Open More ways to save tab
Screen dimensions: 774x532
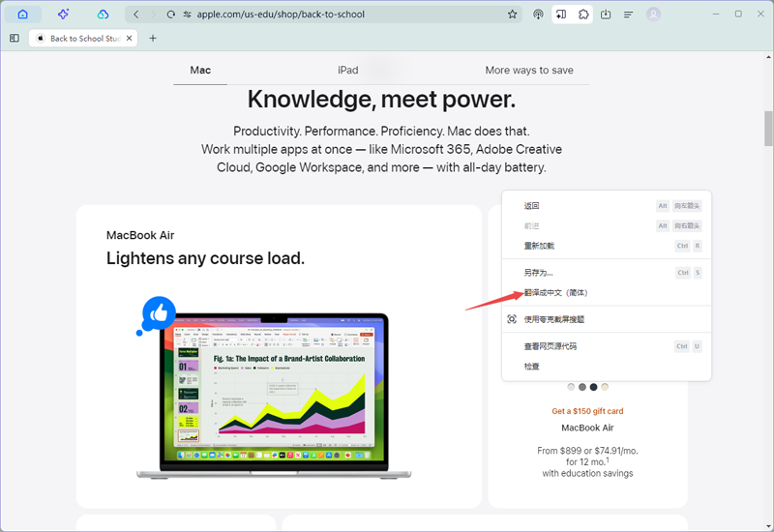tap(529, 70)
